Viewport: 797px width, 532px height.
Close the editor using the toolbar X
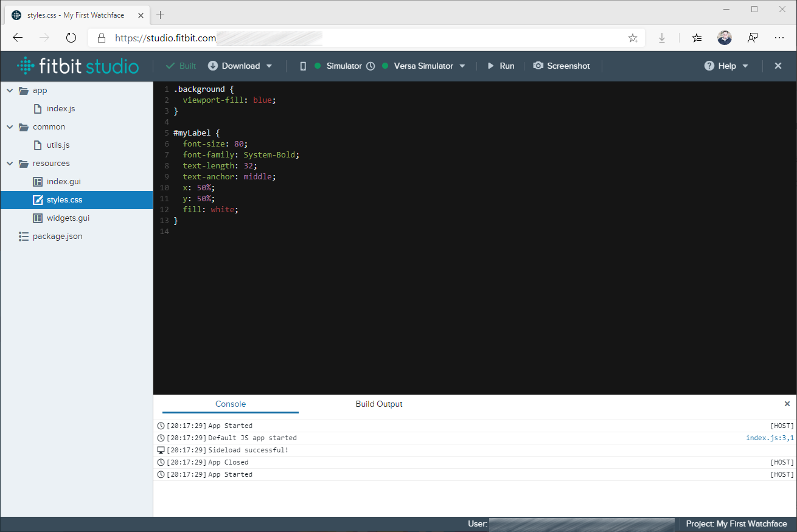(x=778, y=66)
